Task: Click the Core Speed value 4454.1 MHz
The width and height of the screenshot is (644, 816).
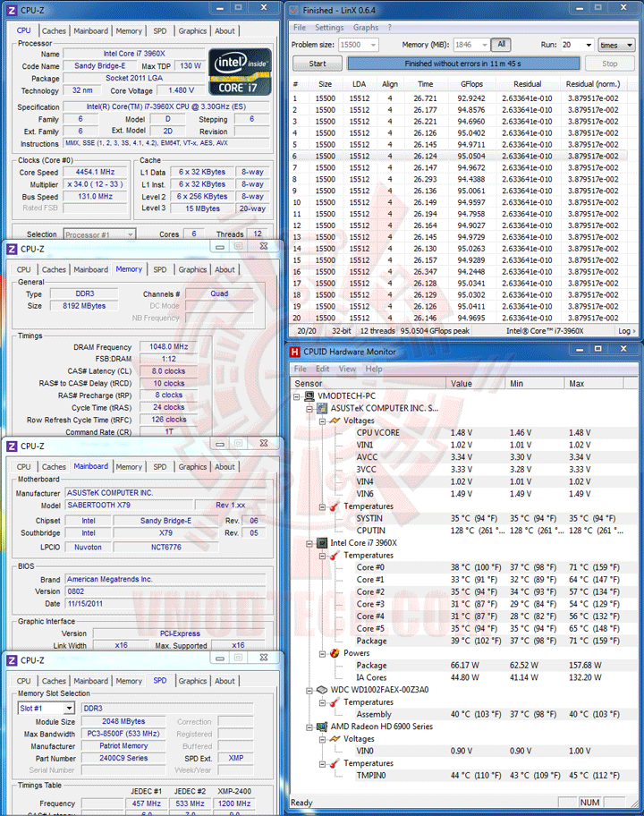Action: 95,172
